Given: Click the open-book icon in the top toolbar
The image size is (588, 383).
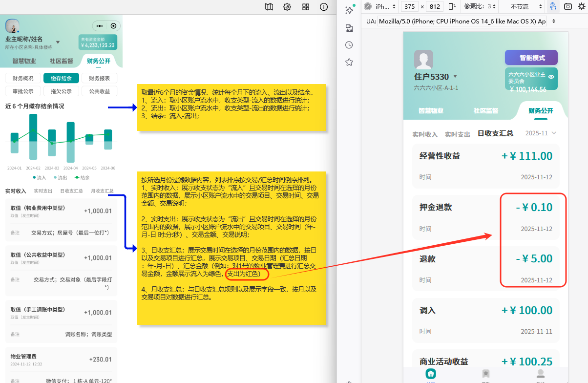Looking at the screenshot, I should pos(269,7).
